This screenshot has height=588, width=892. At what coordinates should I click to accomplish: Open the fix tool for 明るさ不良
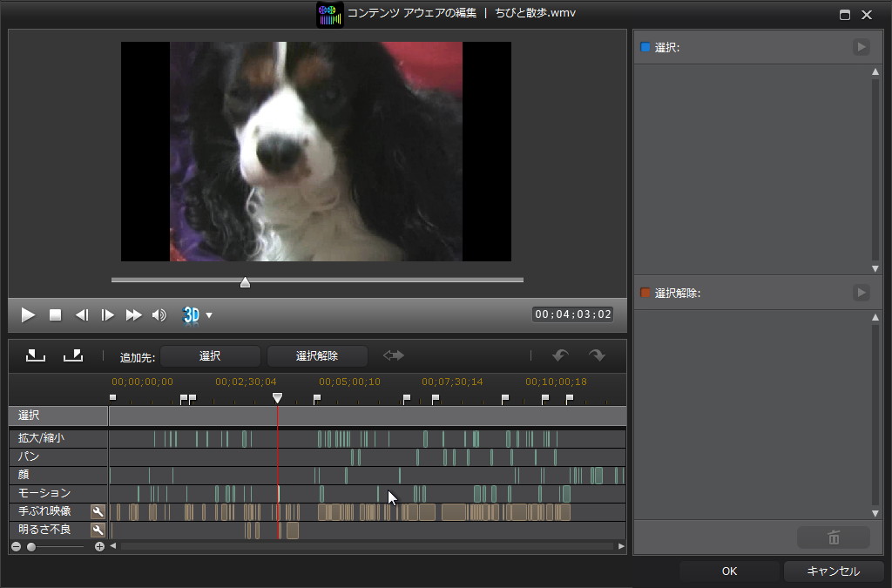[x=98, y=530]
